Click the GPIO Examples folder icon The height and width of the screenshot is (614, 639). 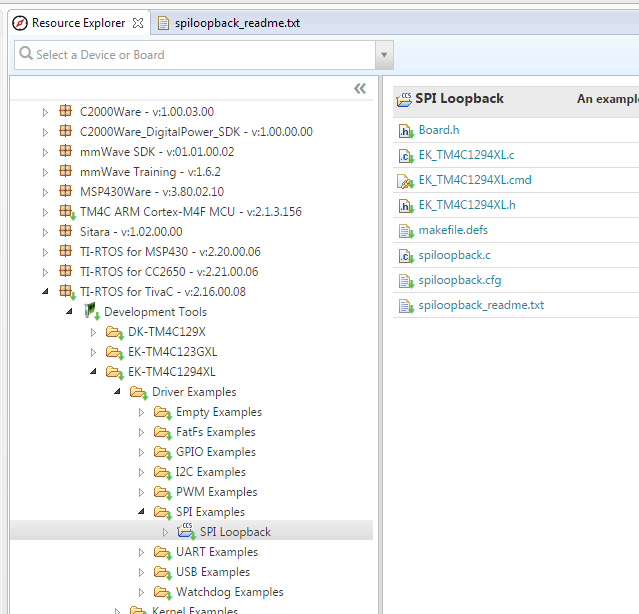point(163,452)
